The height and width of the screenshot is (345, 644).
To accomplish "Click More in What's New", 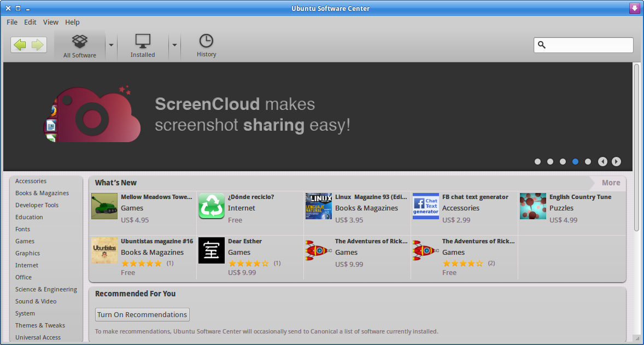I will point(611,183).
